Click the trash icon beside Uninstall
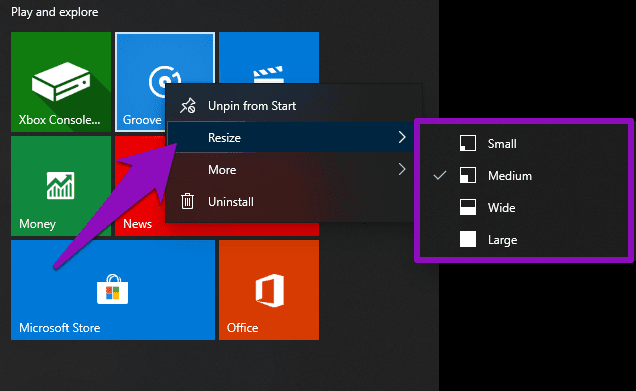This screenshot has height=391, width=636. (x=187, y=202)
